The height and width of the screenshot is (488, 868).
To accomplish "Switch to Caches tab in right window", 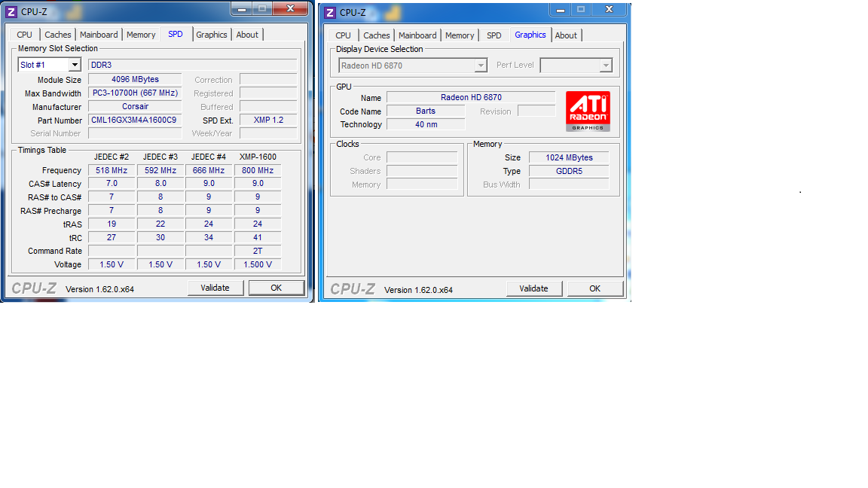I will 377,35.
